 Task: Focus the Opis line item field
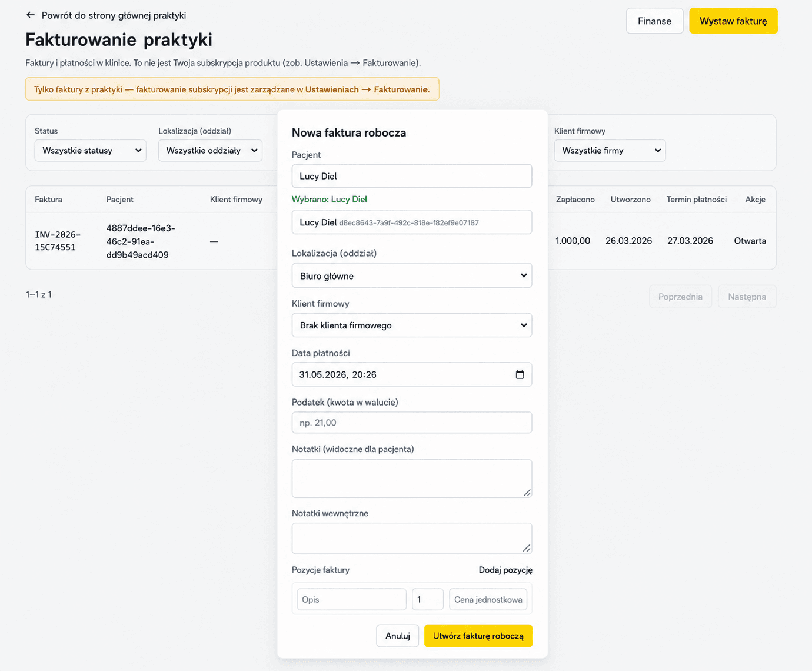pyautogui.click(x=352, y=599)
